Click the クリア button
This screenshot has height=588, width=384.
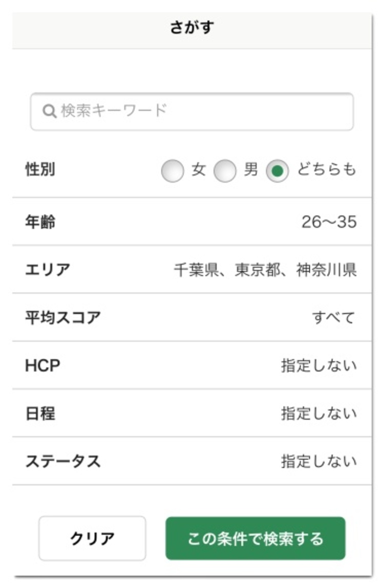pyautogui.click(x=92, y=538)
